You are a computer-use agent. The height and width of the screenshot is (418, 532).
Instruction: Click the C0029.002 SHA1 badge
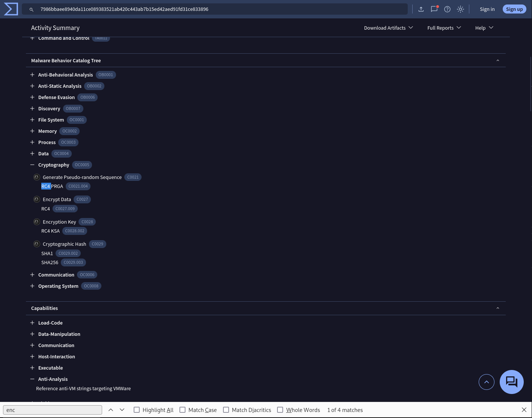pyautogui.click(x=68, y=253)
